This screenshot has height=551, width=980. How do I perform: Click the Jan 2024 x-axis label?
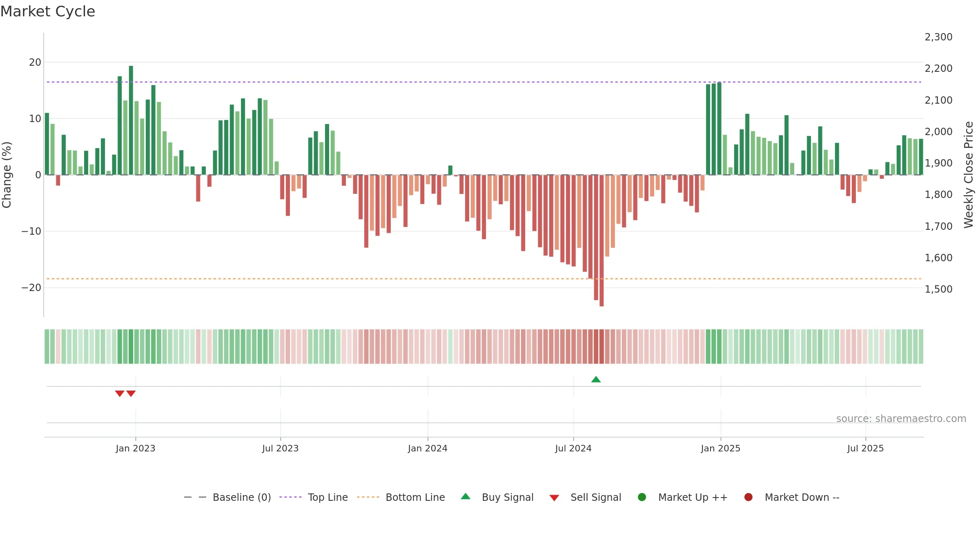coord(428,449)
